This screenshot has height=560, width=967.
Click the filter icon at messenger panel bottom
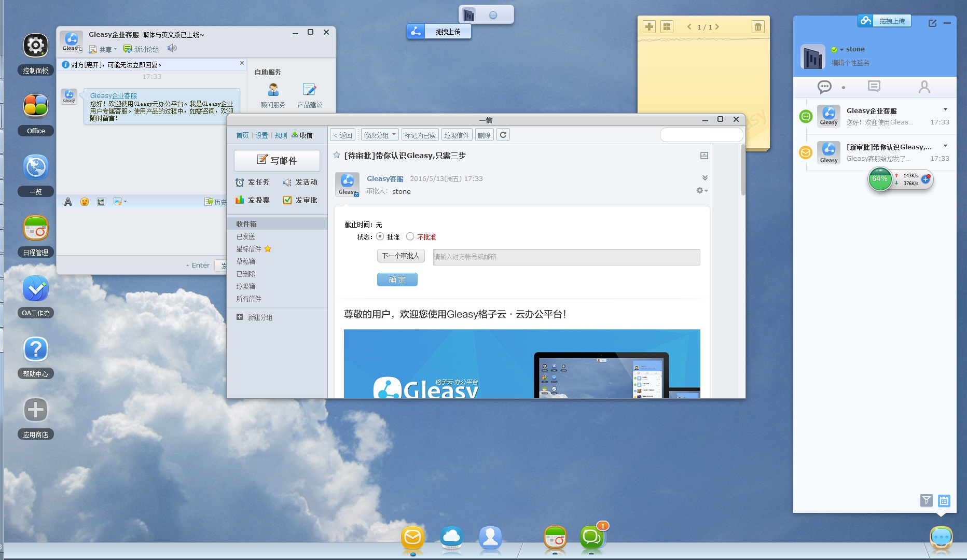[927, 500]
